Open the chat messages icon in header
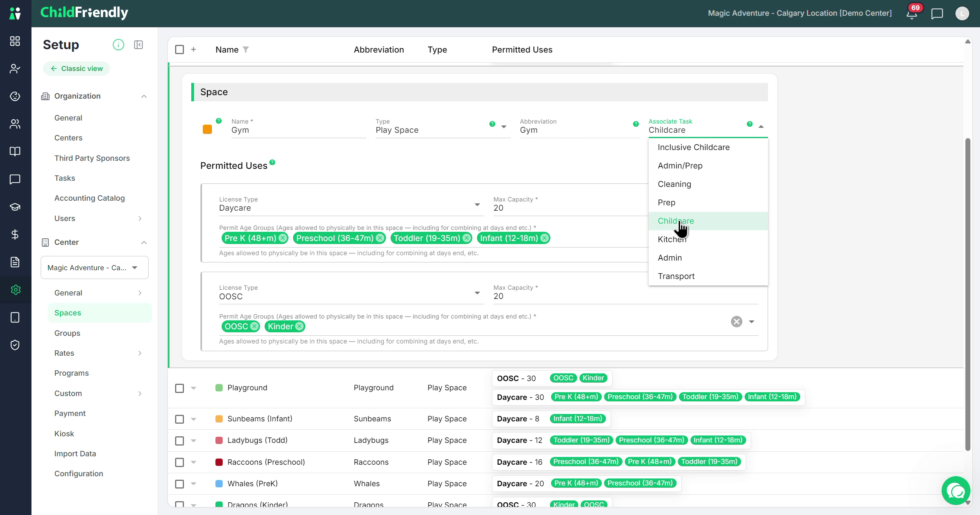The image size is (980, 515). pyautogui.click(x=937, y=14)
